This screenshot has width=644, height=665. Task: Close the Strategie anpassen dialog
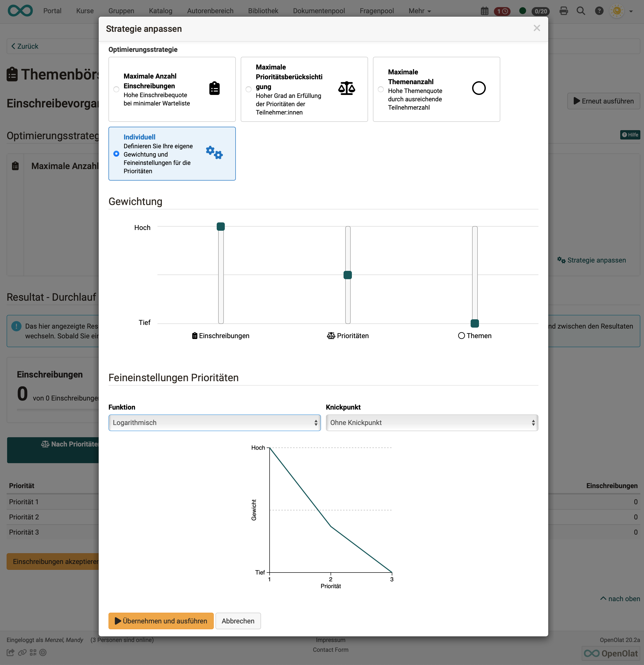[537, 28]
